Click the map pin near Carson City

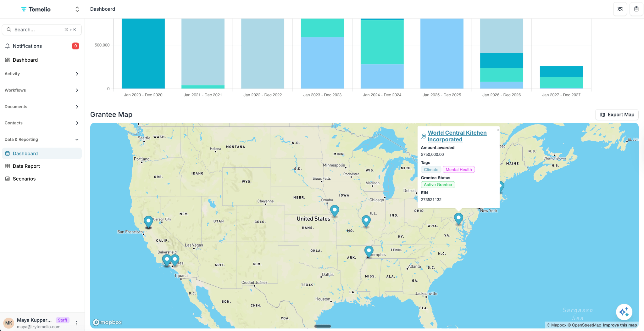click(x=148, y=222)
